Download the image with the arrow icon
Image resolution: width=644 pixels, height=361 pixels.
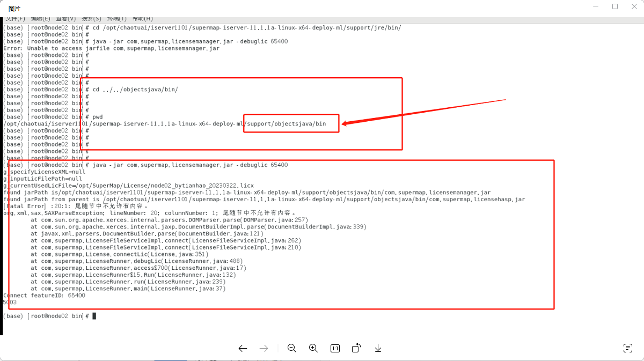point(378,348)
